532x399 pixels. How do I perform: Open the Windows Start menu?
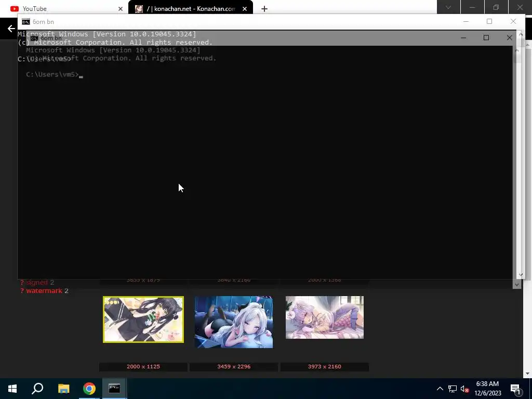(x=12, y=389)
